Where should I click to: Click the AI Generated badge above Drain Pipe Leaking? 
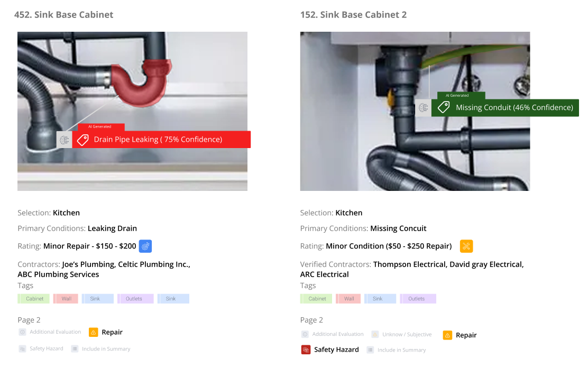[101, 127]
